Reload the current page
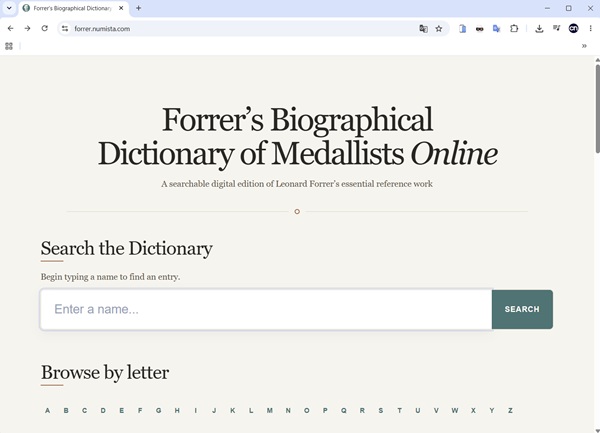This screenshot has height=433, width=600. [44, 28]
